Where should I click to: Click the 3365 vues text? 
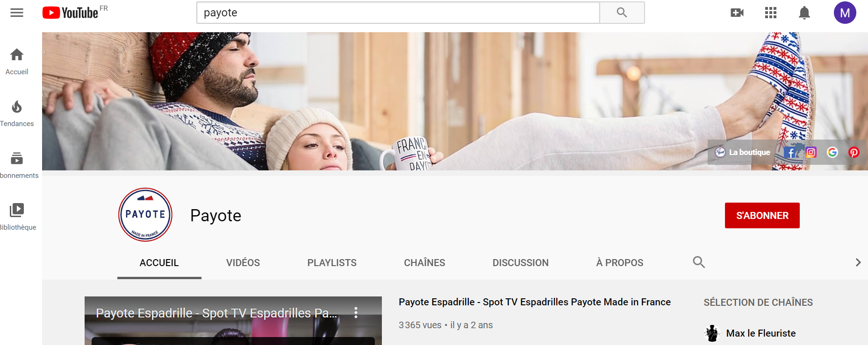(x=420, y=325)
